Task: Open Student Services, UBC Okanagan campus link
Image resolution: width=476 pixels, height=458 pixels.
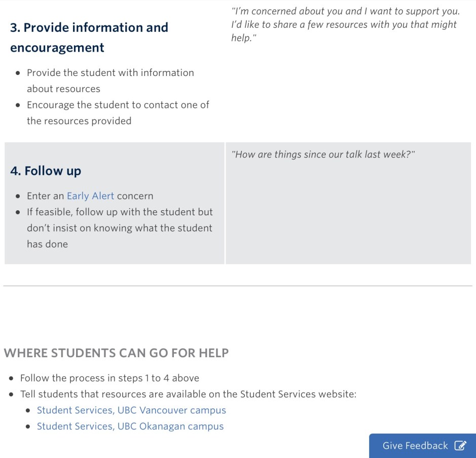Action: [130, 427]
